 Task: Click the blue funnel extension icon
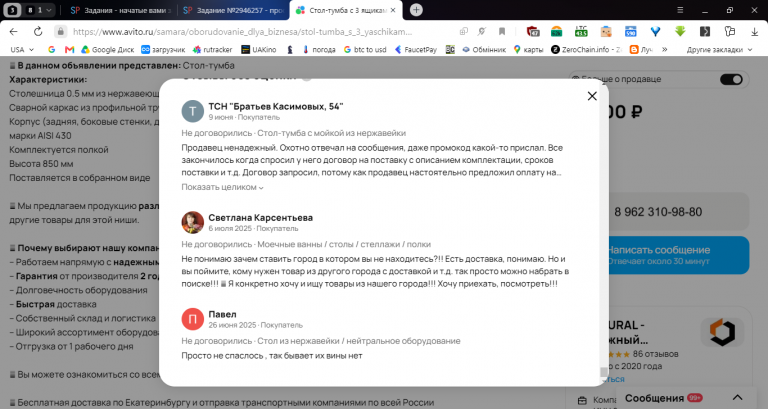[655, 31]
